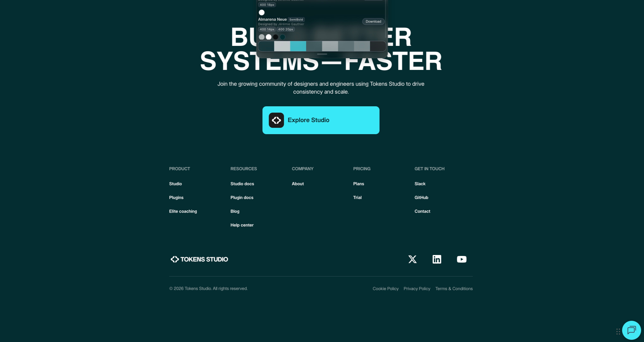Click the GET IN TOUCH column heading
This screenshot has height=342, width=644.
(x=430, y=169)
